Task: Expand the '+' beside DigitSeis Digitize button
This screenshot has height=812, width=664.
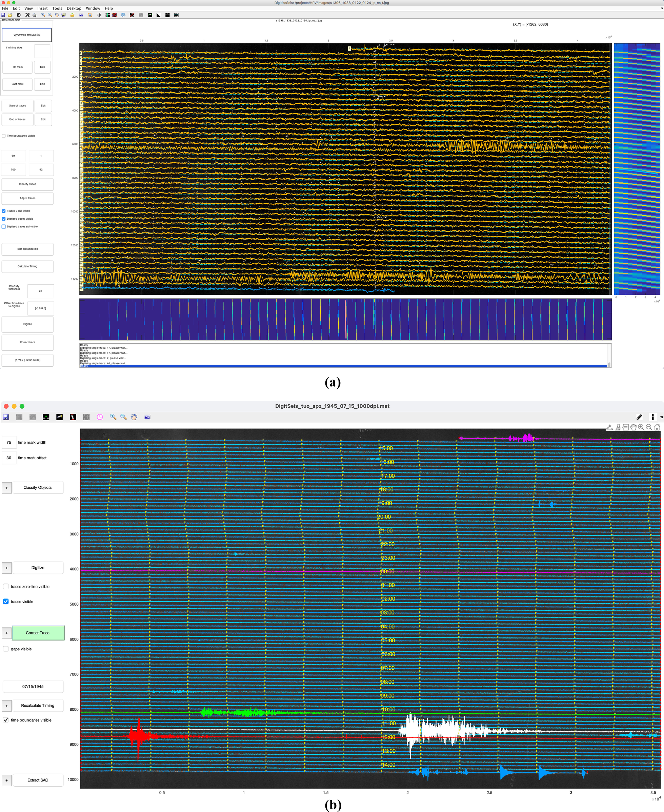Action: [x=6, y=568]
